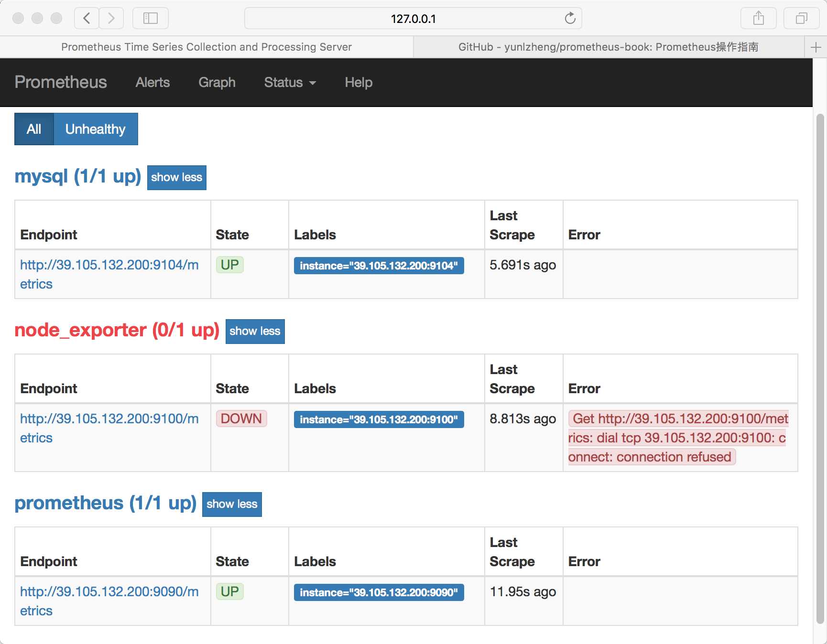Click the connection refused error message
Image resolution: width=827 pixels, height=644 pixels.
pyautogui.click(x=678, y=438)
